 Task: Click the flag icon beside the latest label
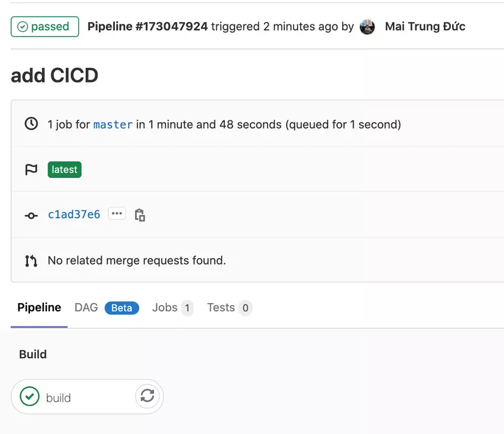pos(31,169)
